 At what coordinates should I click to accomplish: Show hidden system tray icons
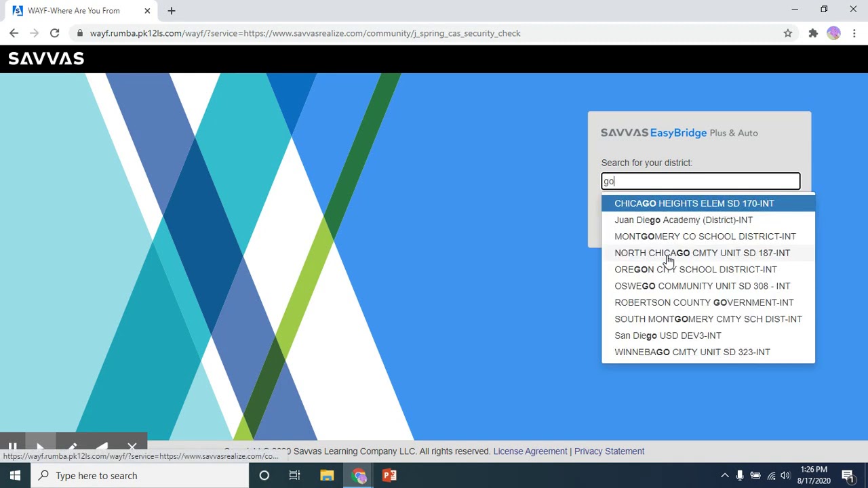pos(724,476)
